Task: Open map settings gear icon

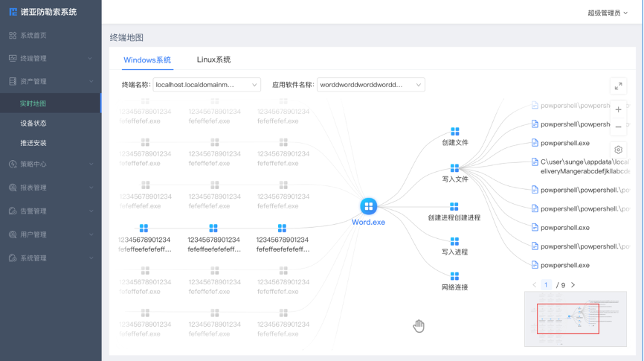Action: (618, 150)
